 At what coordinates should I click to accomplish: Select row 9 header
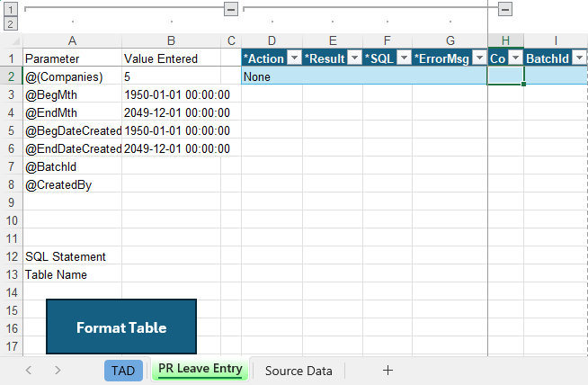point(12,202)
